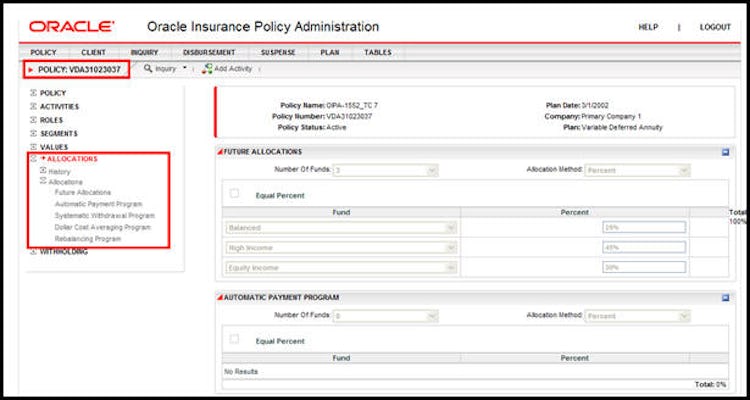
Task: Collapse Automatic Payment Program via blue icon
Action: coord(725,298)
